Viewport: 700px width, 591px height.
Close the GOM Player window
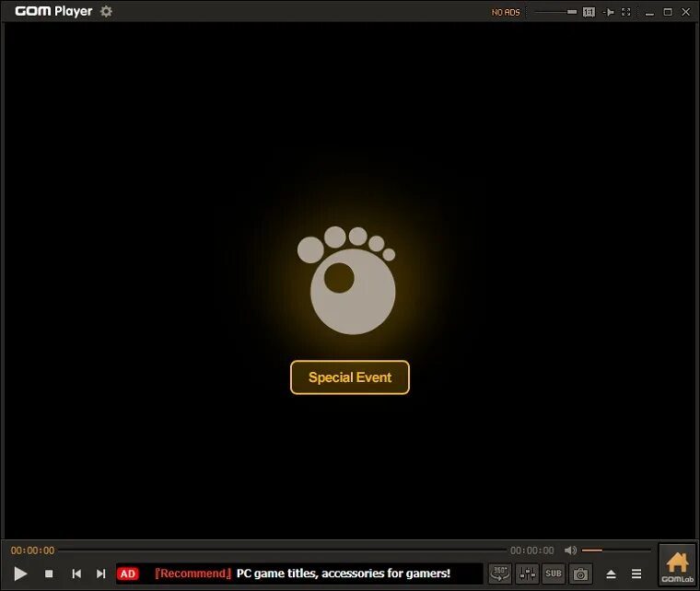(x=686, y=12)
